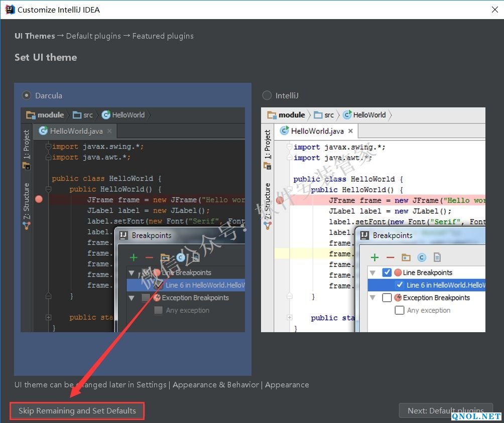Viewport: 504px width, 423px height.
Task: Close HelloWorld.java tab in light preview
Action: coord(351,131)
